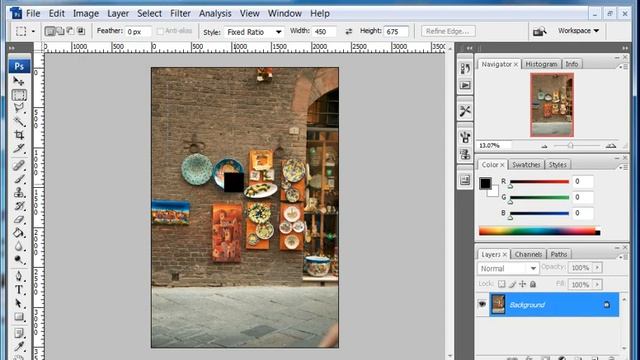Select the Pen tool

(x=19, y=276)
